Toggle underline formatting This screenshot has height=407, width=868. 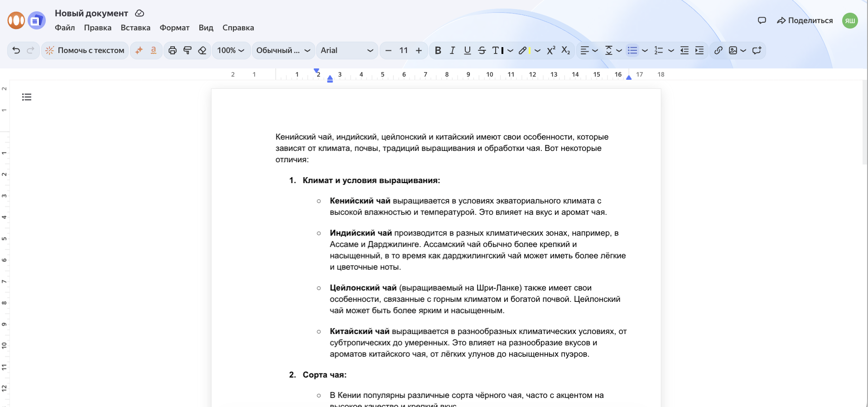coord(468,50)
